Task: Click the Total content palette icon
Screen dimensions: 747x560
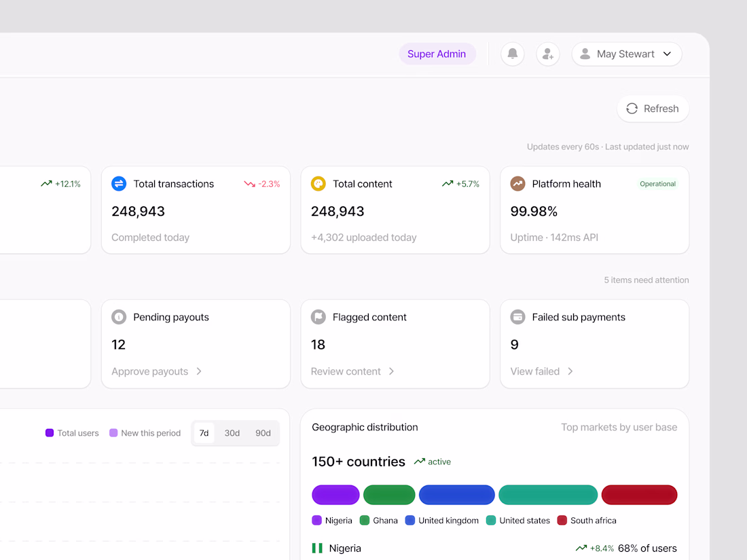Action: (318, 184)
